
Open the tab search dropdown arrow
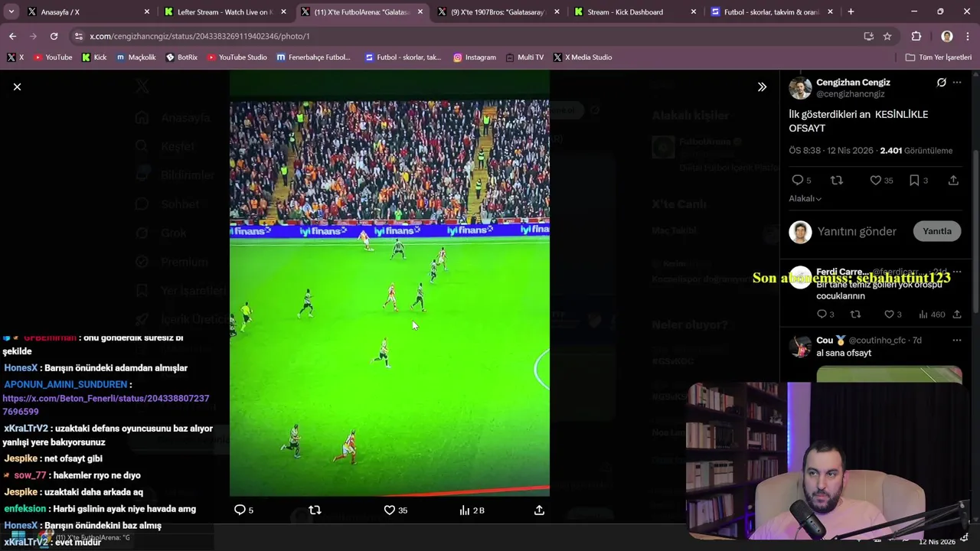coord(11,12)
